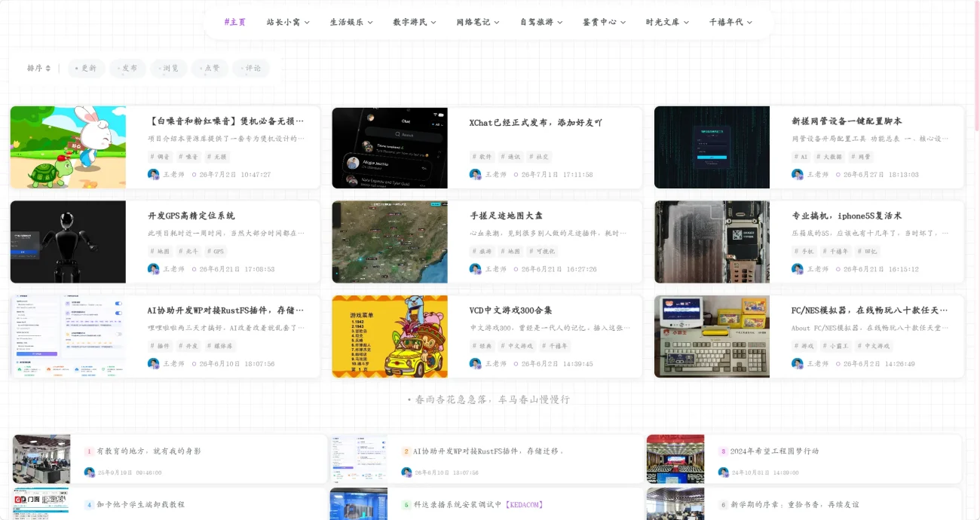Open the 自驾旅游 menu item
Screen dimensions: 980x520
(x=541, y=22)
